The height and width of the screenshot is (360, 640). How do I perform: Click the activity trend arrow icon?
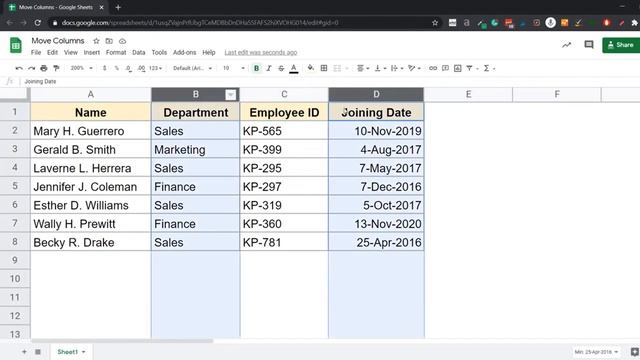click(x=567, y=44)
